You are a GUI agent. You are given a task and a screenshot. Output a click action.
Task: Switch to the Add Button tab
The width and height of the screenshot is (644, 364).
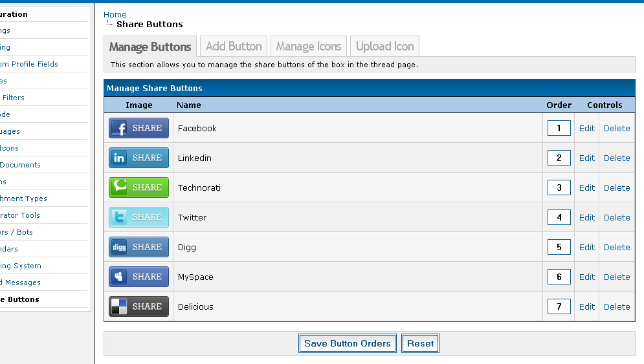234,47
